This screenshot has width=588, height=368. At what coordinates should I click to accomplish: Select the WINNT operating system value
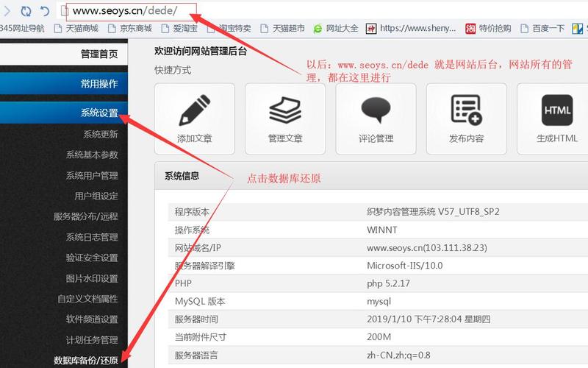click(x=381, y=230)
